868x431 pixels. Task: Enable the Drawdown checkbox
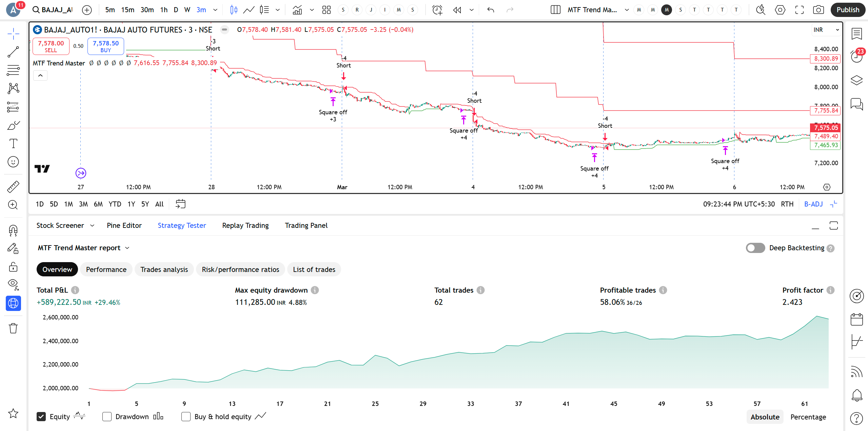pyautogui.click(x=107, y=416)
